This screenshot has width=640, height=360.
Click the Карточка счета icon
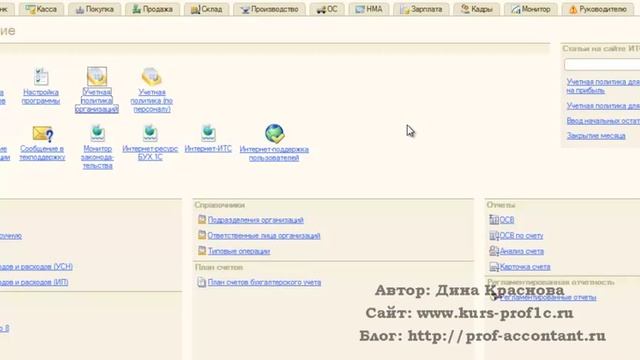tap(494, 267)
